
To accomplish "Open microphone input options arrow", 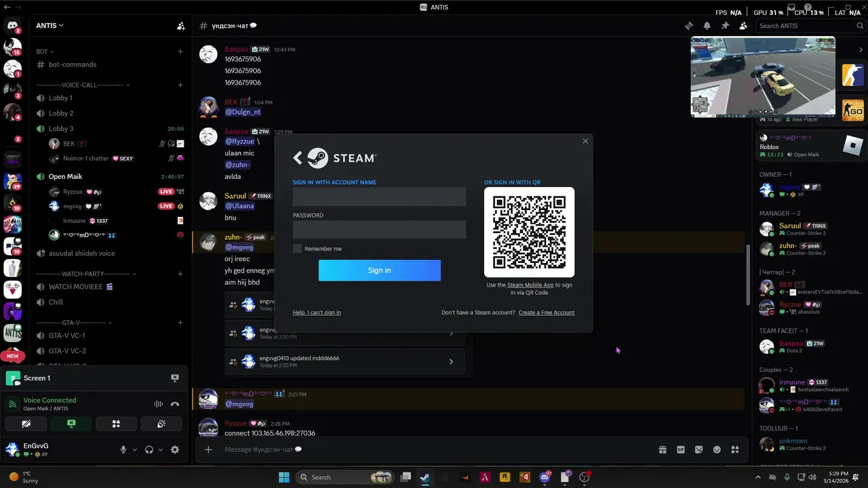I will (x=134, y=449).
